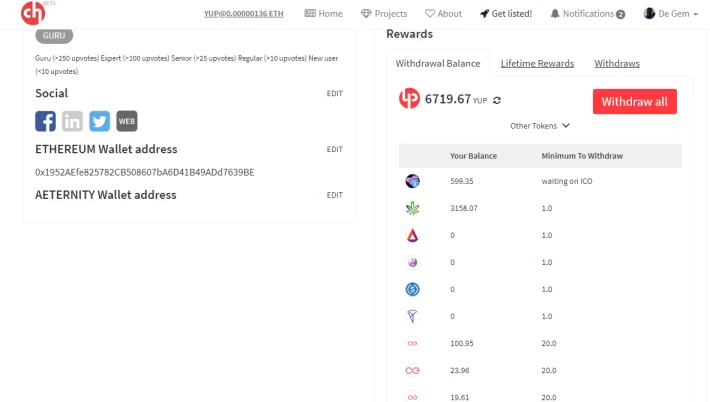Switch to the Withdrawal Balance tab
Viewport: 710px width, 402px height.
point(438,63)
